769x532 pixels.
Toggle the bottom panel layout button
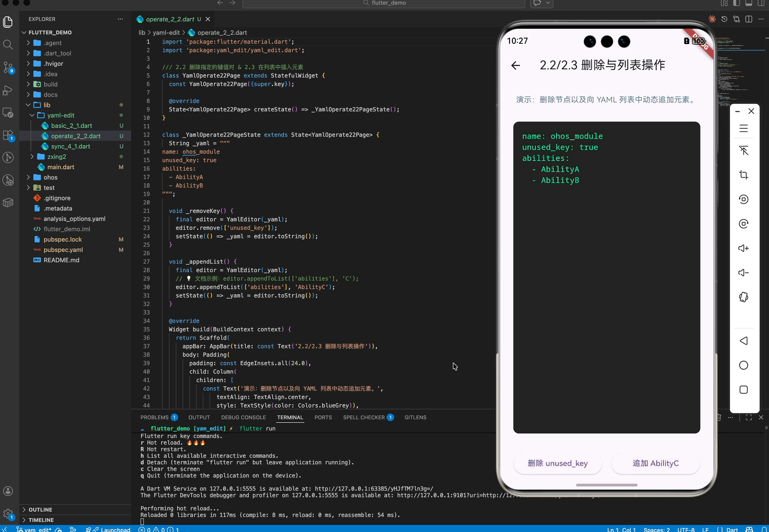(x=749, y=3)
